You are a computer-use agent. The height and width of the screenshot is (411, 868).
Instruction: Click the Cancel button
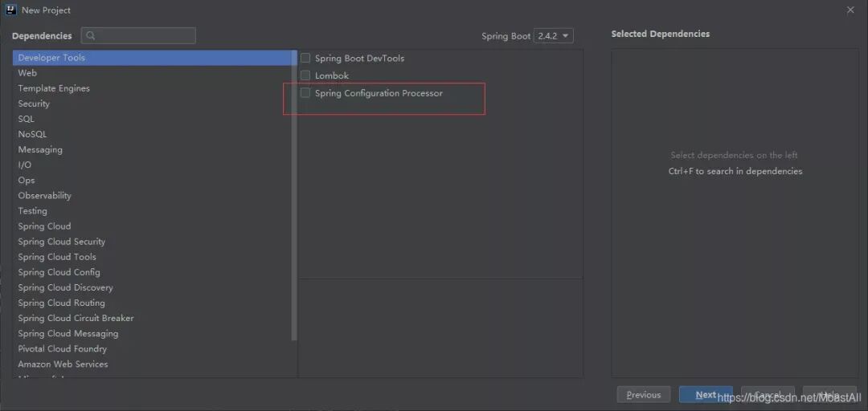coord(768,394)
